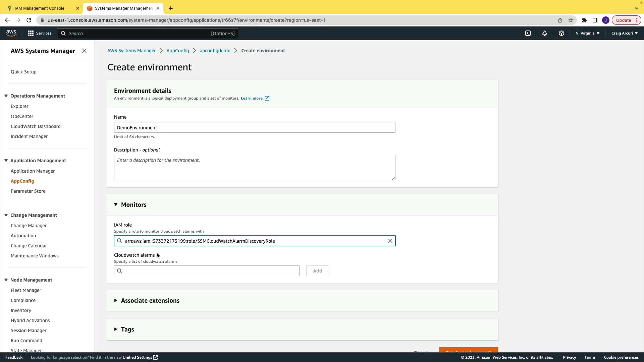Switch to IAM Management Console tab
The width and height of the screenshot is (644, 362).
(40, 8)
